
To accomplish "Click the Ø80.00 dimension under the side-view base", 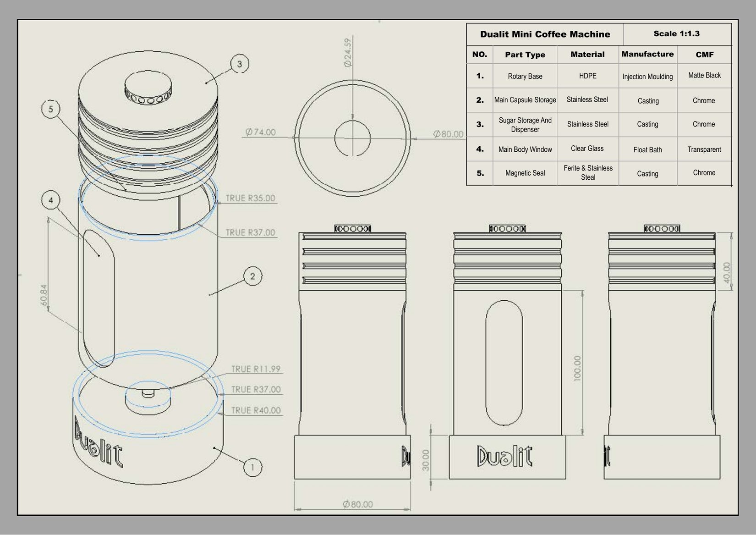I will pyautogui.click(x=358, y=504).
